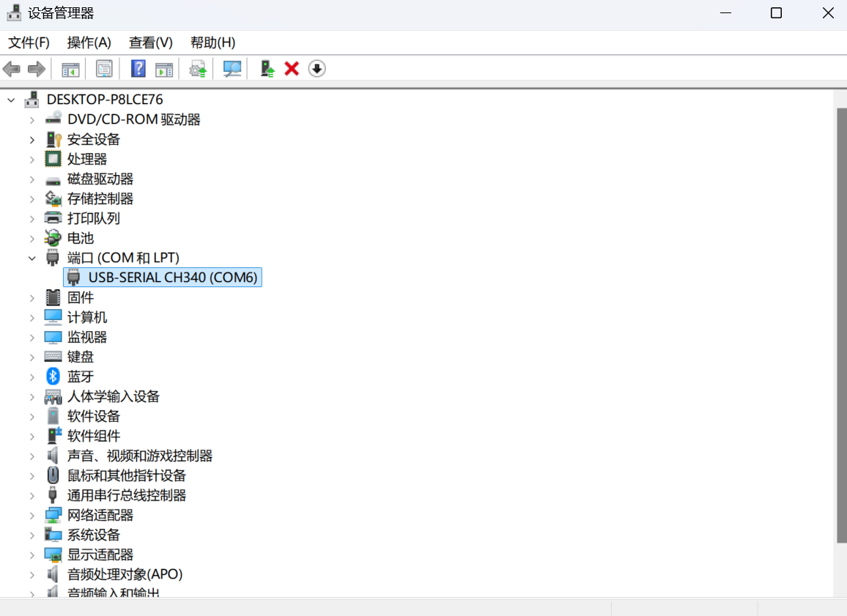Click the speaker icon for 声音、视频和游戏控制器

pyautogui.click(x=53, y=455)
